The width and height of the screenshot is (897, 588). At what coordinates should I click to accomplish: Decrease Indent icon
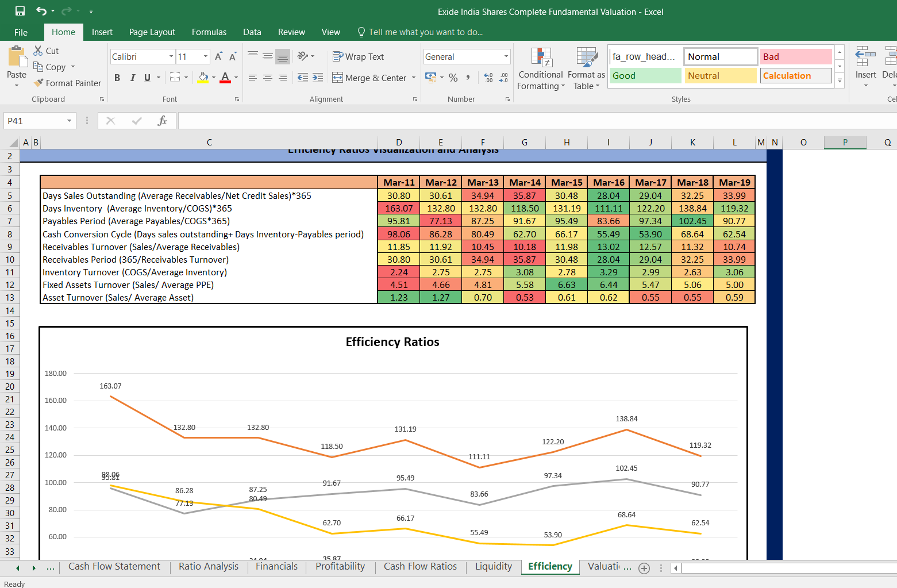click(303, 78)
